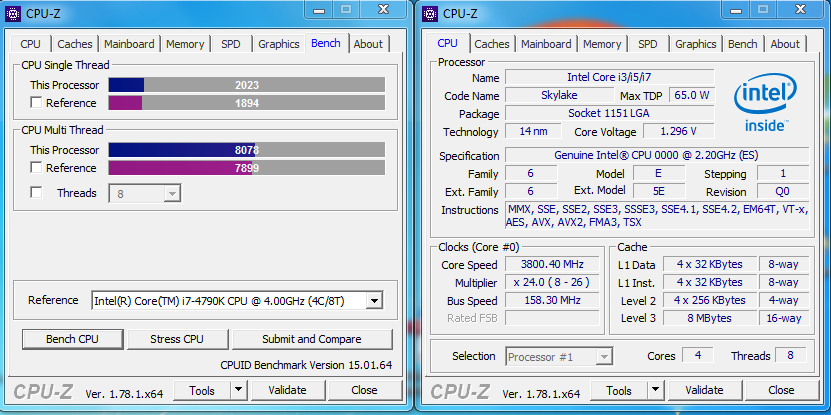Click the Cores count field
Image resolution: width=831 pixels, height=415 pixels.
tap(697, 356)
